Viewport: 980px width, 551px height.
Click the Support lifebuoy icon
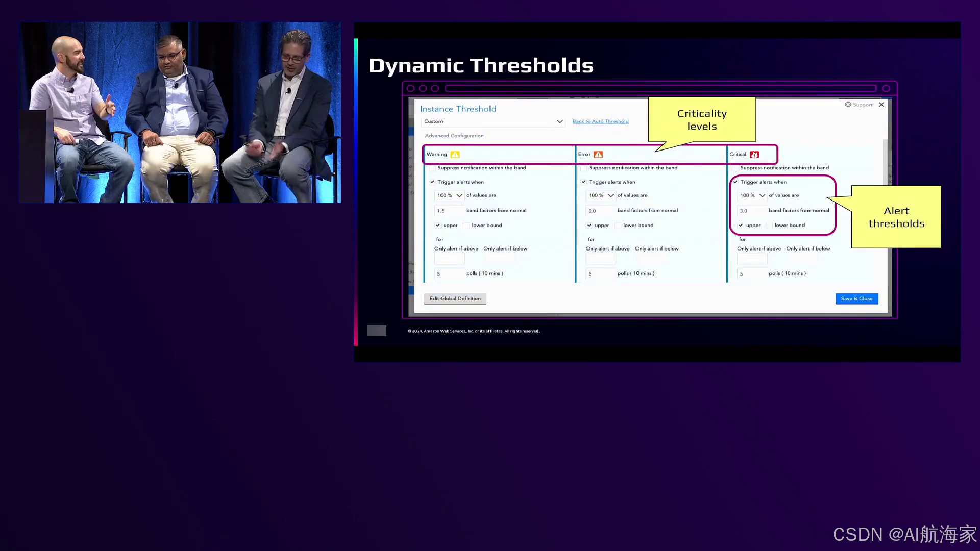tap(848, 105)
